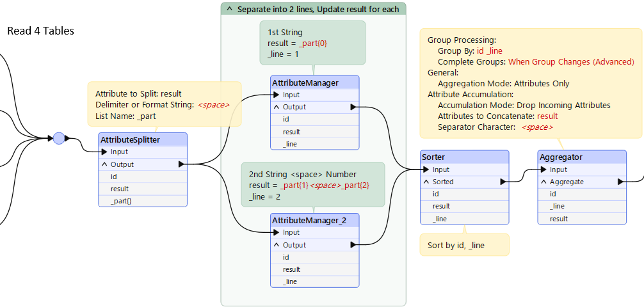This screenshot has width=644, height=307.
Task: Click the result attribute in Sorter
Action: [x=465, y=206]
